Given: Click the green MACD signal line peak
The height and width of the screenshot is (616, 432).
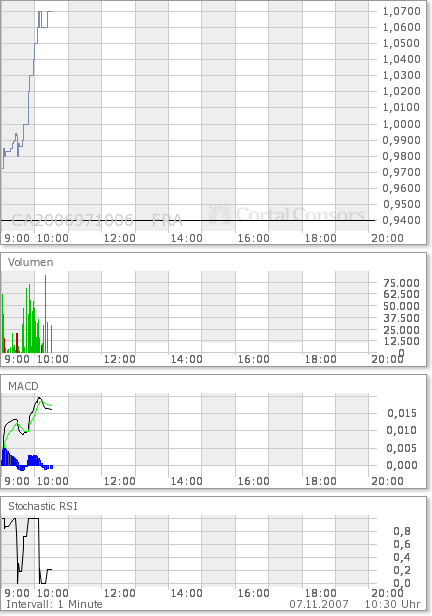Looking at the screenshot, I should (42, 402).
